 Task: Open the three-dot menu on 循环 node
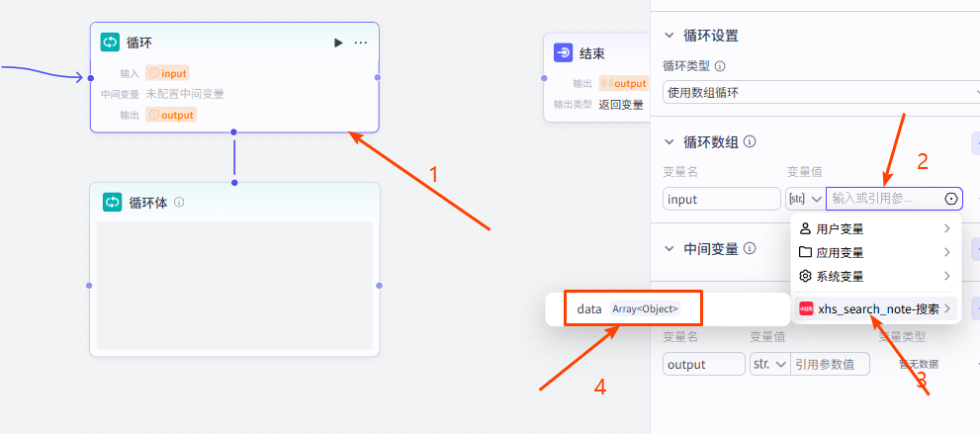[x=361, y=43]
